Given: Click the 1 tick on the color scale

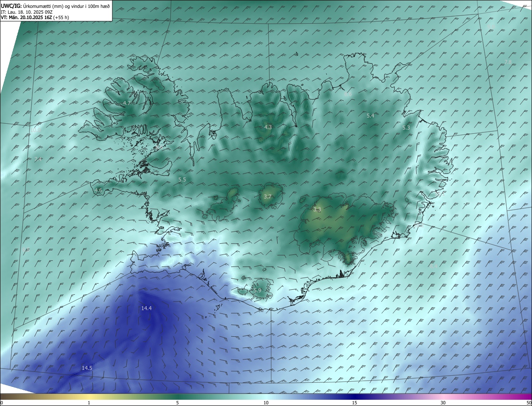Looking at the screenshot, I should click(x=89, y=403).
